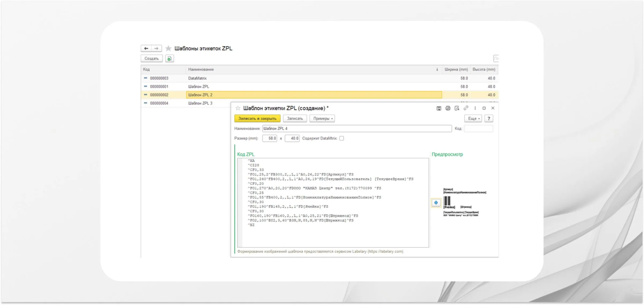
Task: Click the Создать button
Action: pos(152,58)
